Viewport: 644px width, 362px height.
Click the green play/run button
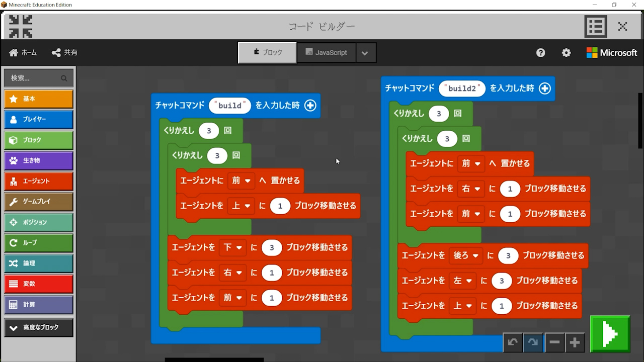(x=610, y=334)
